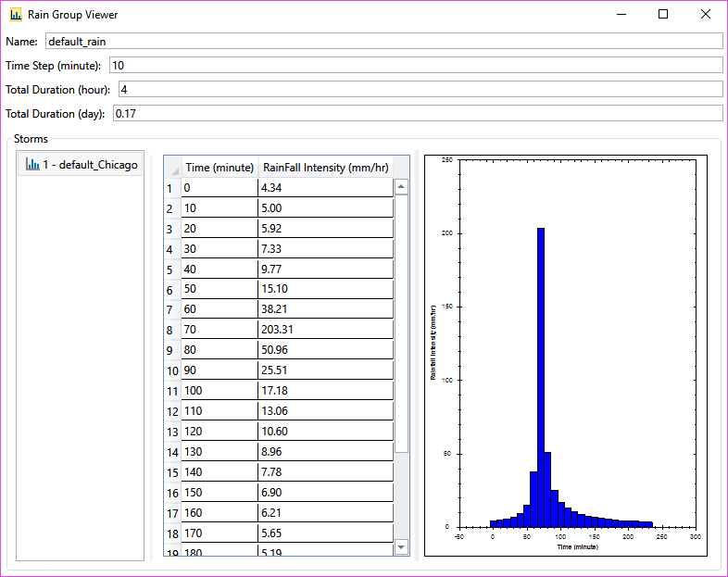Screen dimensions: 728x577
Task: Select the cell with intensity 203.31
Action: (325, 330)
